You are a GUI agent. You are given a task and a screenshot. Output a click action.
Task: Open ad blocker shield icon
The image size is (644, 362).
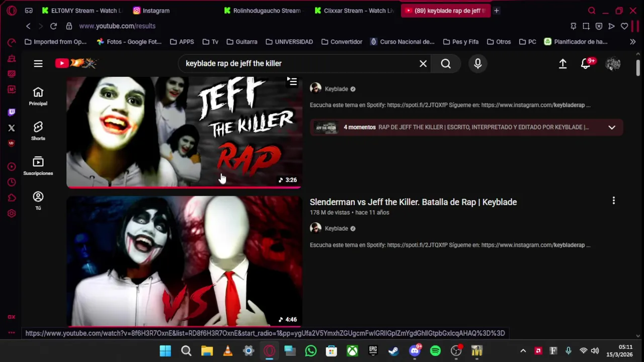pos(599,26)
